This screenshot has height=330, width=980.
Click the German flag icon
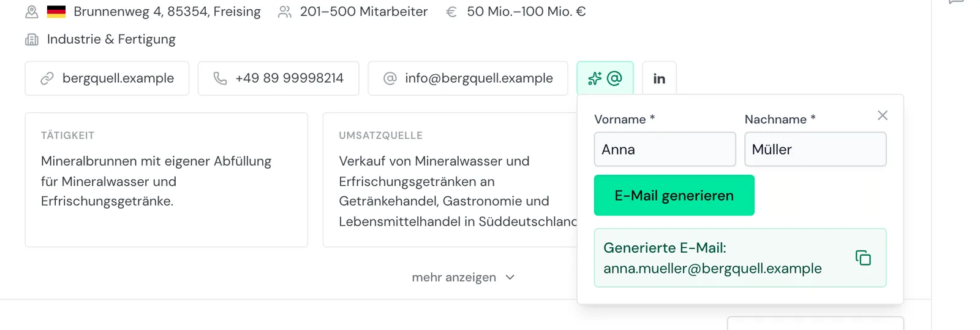click(x=56, y=11)
